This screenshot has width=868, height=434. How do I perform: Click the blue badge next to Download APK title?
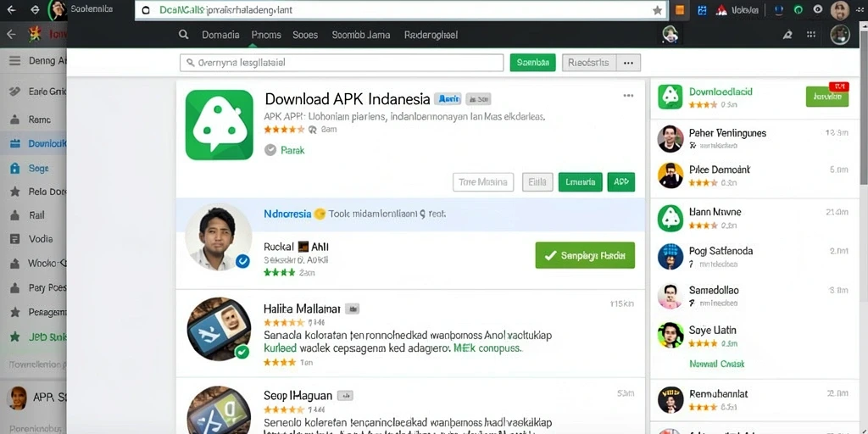pyautogui.click(x=448, y=99)
